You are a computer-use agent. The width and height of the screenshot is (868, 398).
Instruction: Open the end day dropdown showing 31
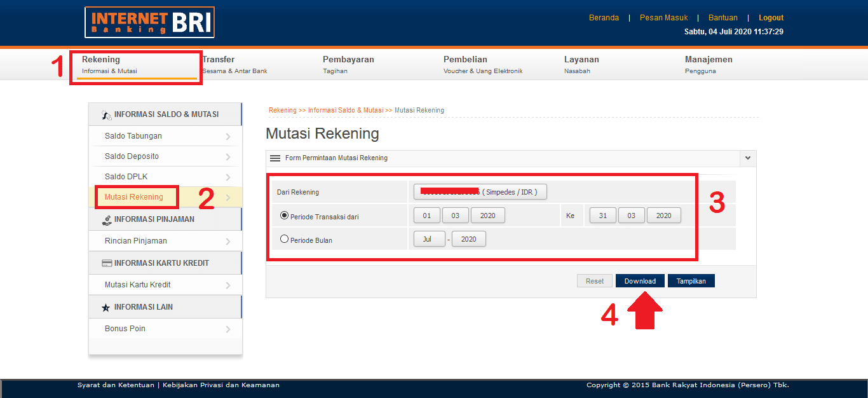[603, 216]
